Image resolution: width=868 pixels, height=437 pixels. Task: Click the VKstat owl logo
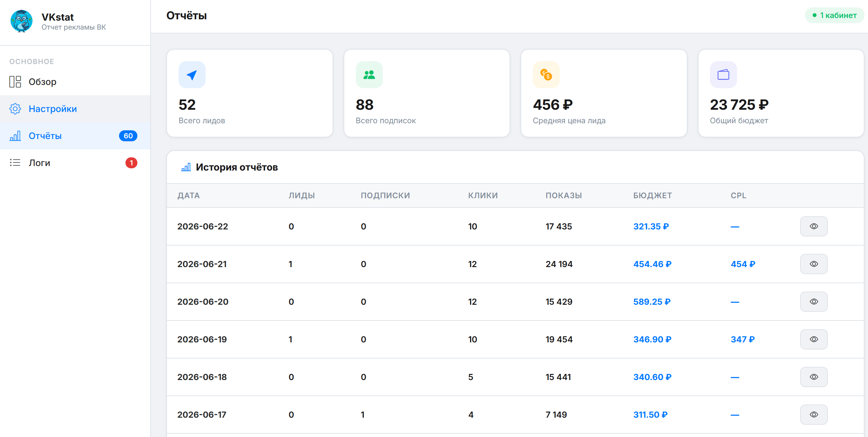(x=21, y=21)
